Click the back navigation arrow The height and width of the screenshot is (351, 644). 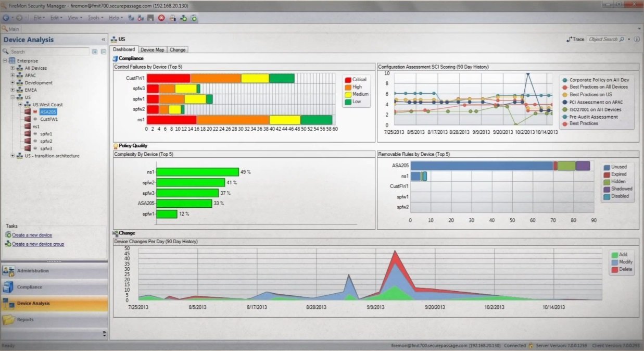click(6, 17)
